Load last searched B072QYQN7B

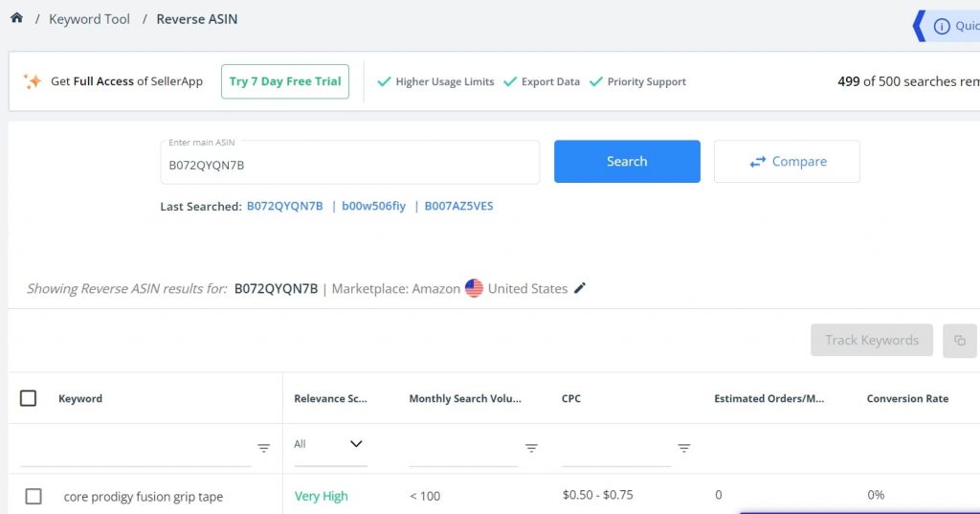(x=285, y=206)
